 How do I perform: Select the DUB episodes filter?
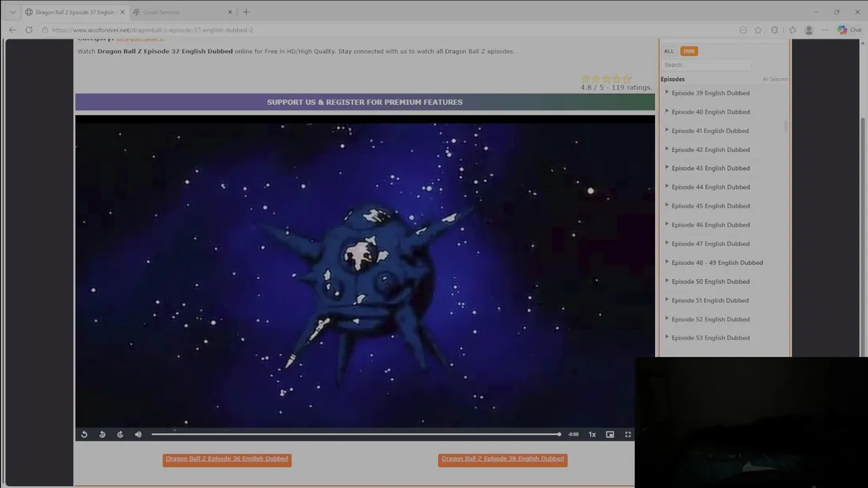coord(689,51)
